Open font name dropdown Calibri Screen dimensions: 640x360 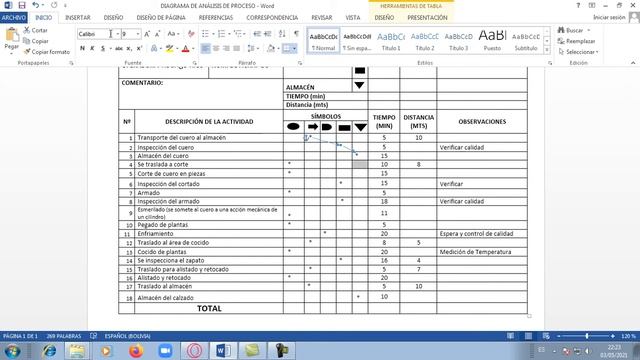tap(118, 34)
